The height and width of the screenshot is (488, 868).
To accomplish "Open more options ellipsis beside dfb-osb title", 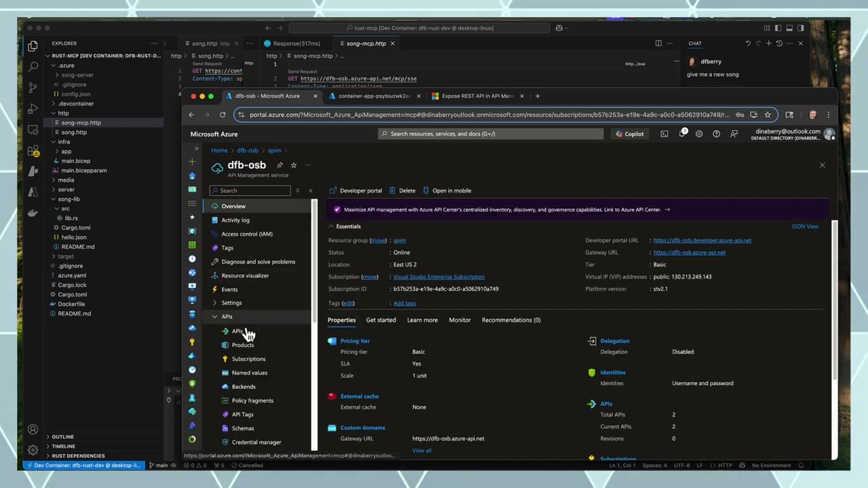I will click(x=307, y=165).
